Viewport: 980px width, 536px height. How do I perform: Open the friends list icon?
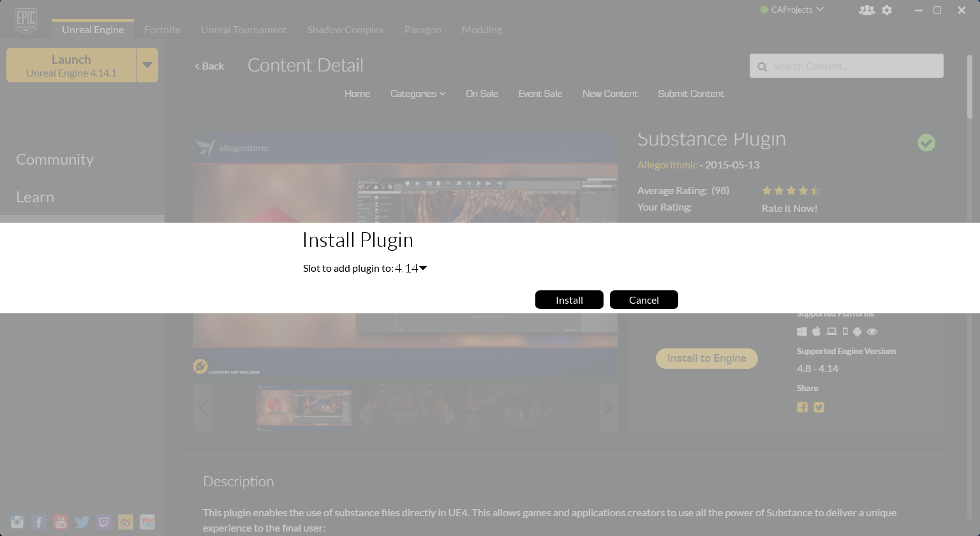tap(866, 10)
